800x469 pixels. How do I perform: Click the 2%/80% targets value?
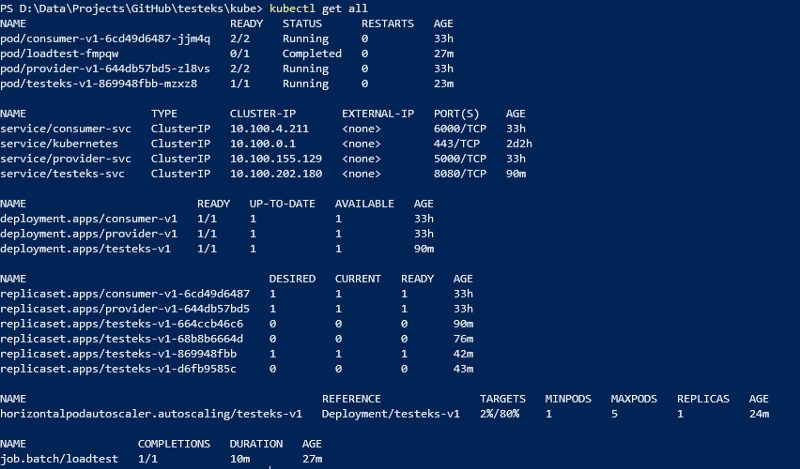point(499,414)
